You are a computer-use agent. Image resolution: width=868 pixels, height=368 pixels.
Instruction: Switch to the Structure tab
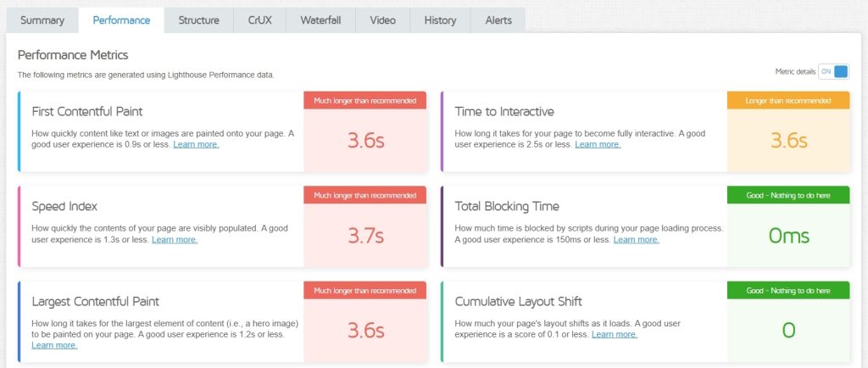click(x=198, y=20)
